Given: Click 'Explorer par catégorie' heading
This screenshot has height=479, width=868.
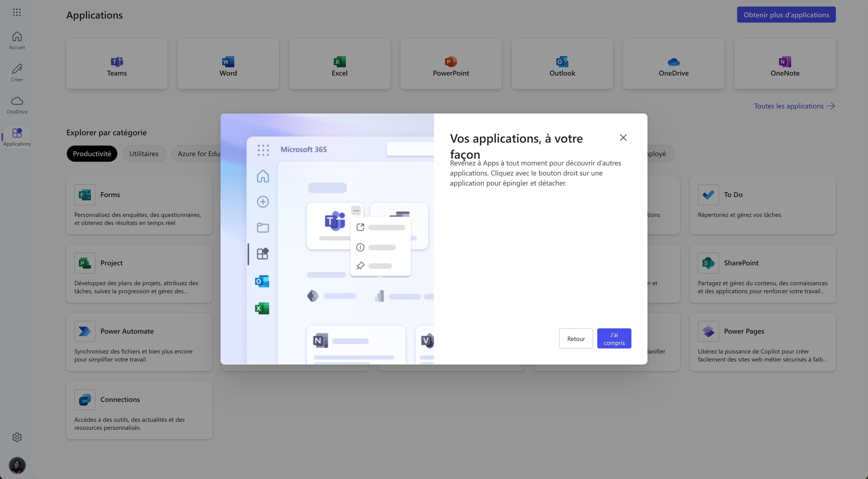Looking at the screenshot, I should point(106,133).
